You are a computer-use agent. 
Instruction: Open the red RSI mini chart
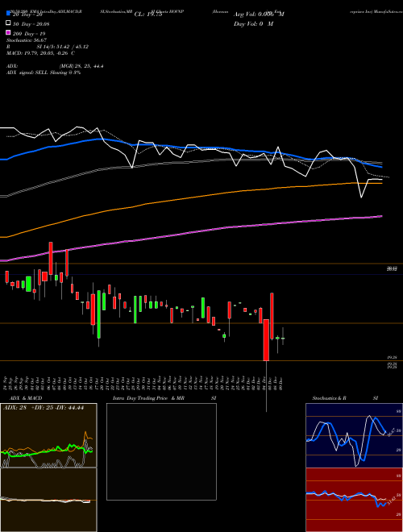[354, 500]
